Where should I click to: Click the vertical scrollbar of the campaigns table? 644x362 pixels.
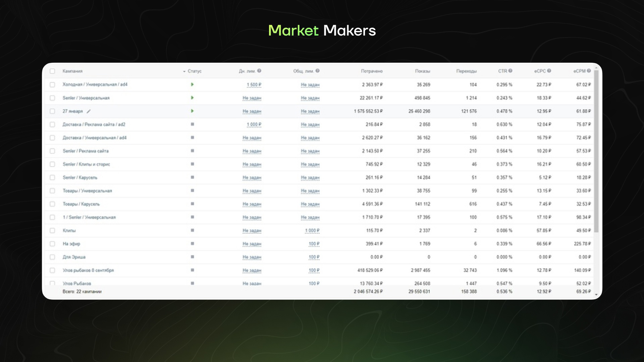tap(596, 149)
